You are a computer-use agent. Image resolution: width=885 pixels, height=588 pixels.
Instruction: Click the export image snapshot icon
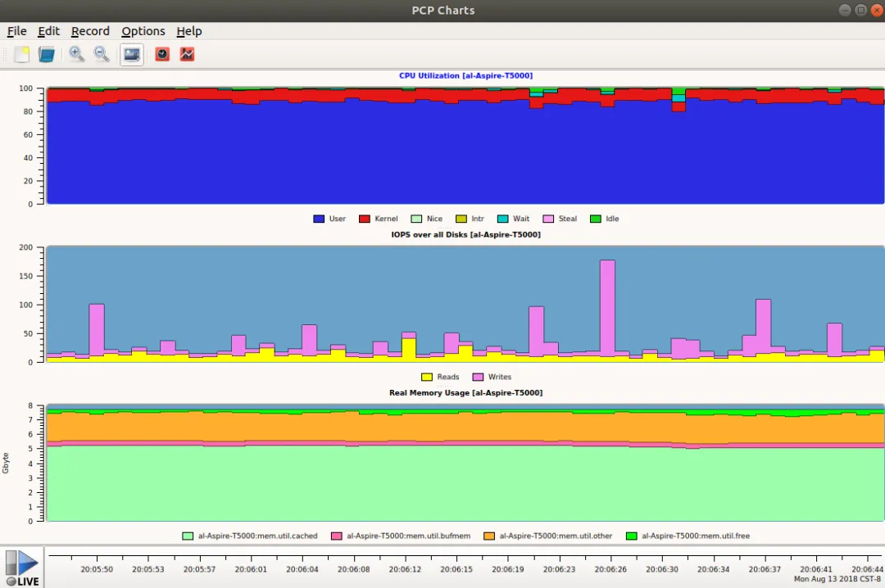[x=131, y=55]
